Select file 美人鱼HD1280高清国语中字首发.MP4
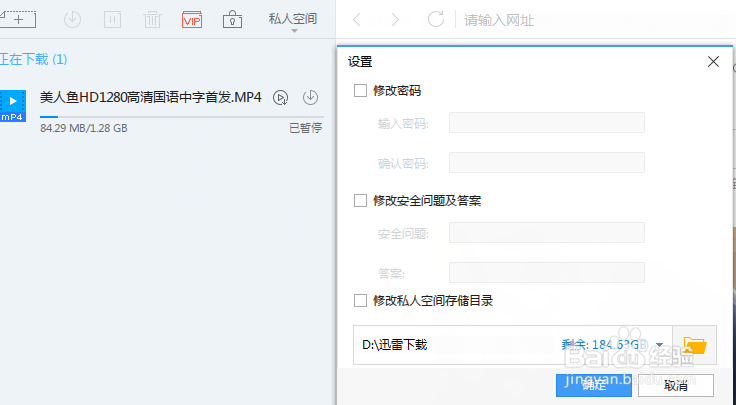The height and width of the screenshot is (405, 736). 150,98
